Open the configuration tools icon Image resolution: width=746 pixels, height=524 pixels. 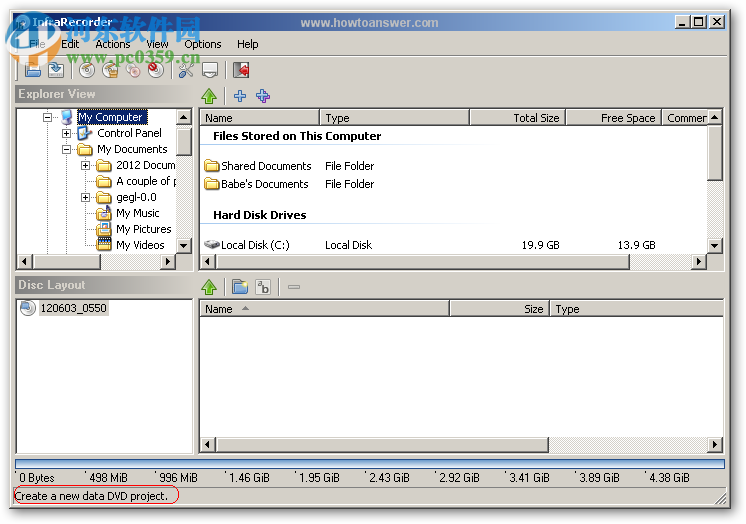pyautogui.click(x=186, y=70)
